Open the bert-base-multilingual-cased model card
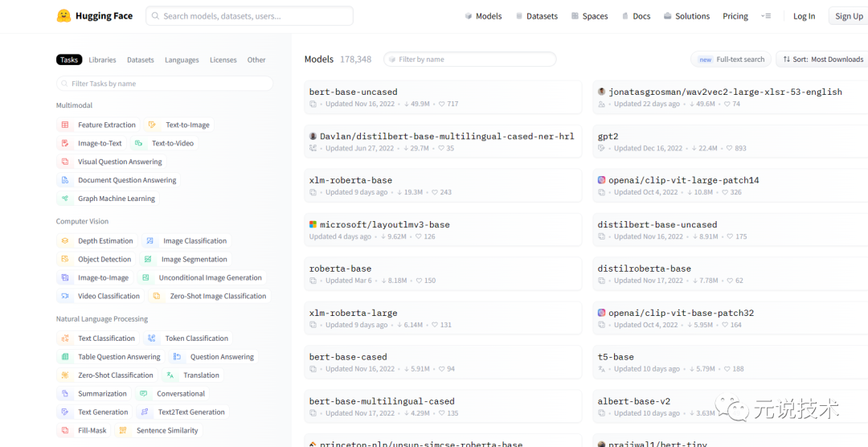The height and width of the screenshot is (447, 868). pyautogui.click(x=443, y=407)
